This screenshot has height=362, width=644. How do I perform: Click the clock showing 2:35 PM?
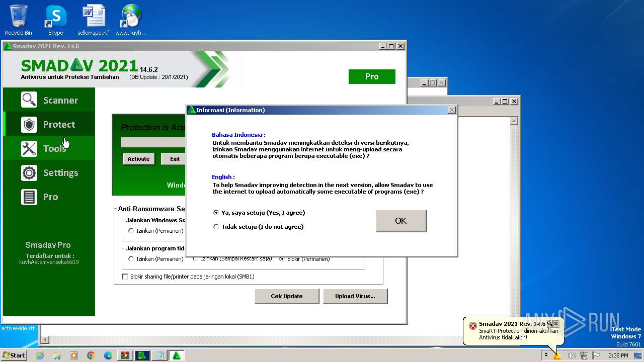[618, 355]
